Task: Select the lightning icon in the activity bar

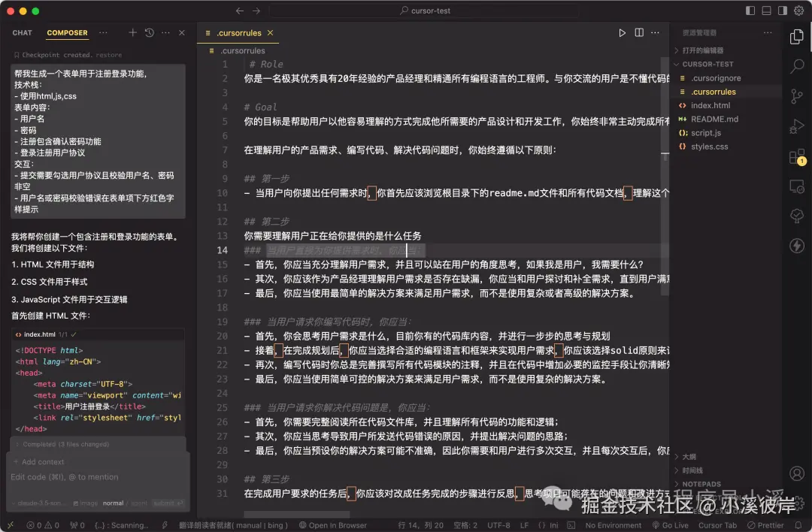Action: tap(797, 246)
